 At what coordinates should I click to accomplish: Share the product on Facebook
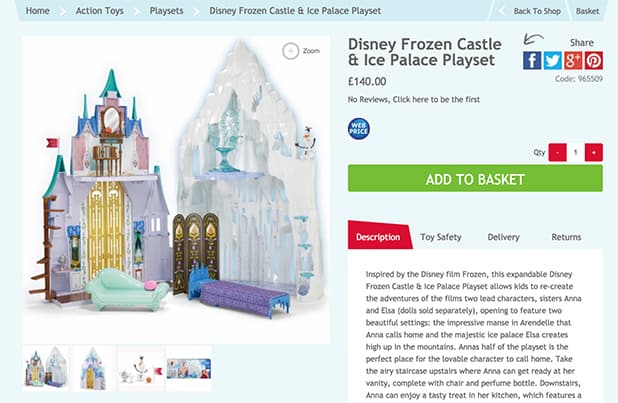pos(532,60)
